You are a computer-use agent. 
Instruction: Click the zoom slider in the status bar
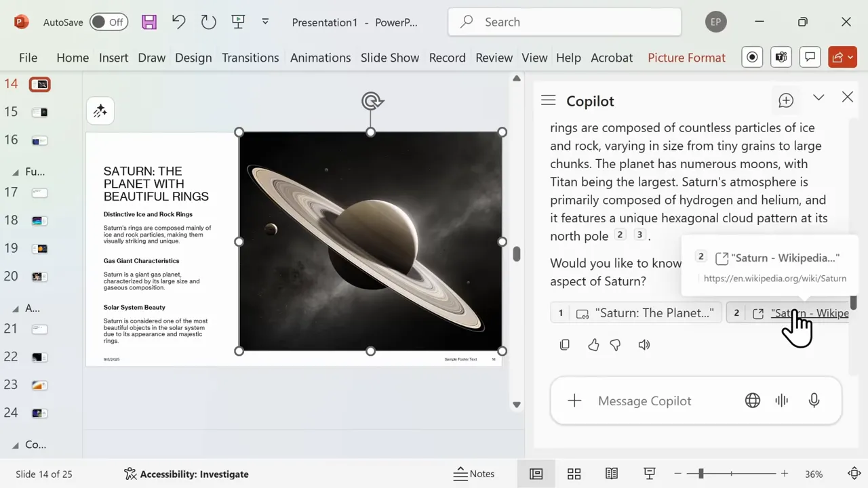pos(731,474)
